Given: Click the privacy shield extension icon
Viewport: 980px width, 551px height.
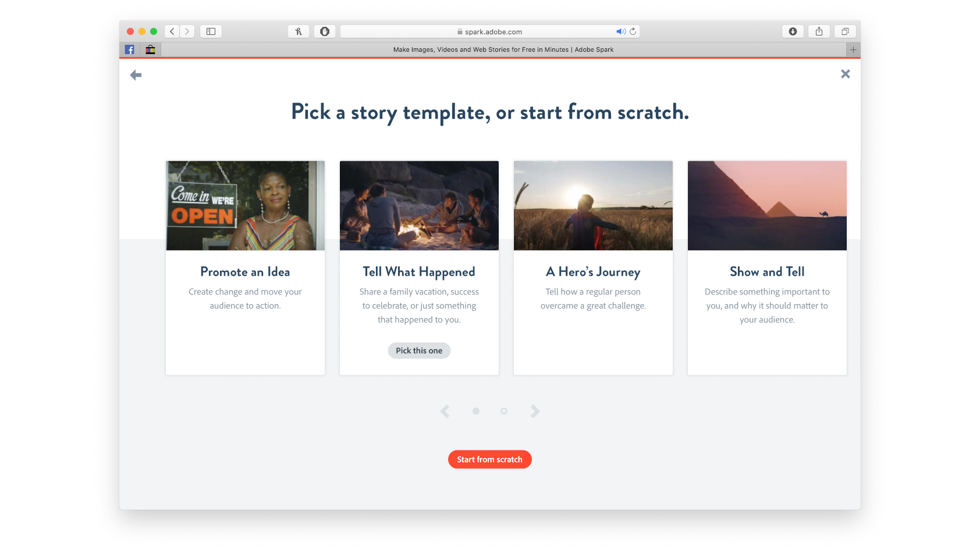Looking at the screenshot, I should click(x=325, y=31).
